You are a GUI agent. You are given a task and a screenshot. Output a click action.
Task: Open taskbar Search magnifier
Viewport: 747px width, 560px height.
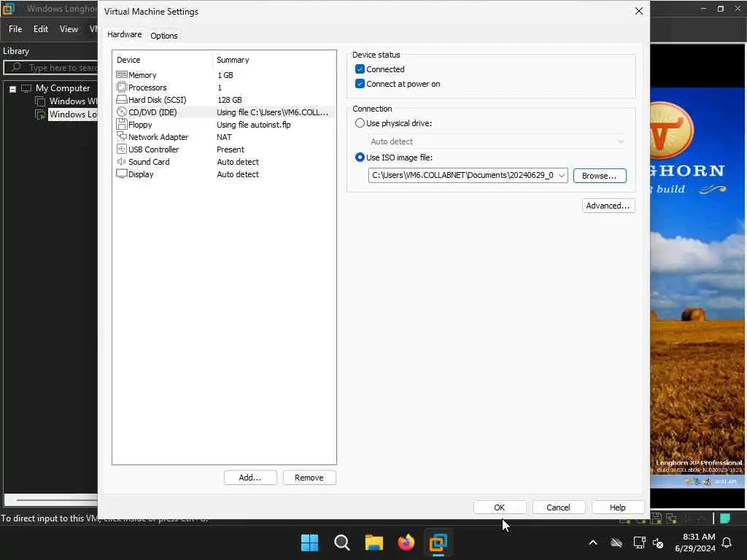(341, 542)
